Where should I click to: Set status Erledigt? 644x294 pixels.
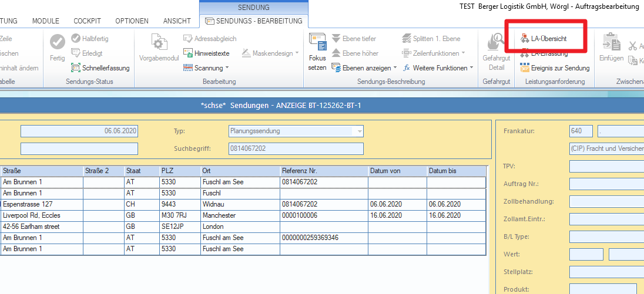(x=86, y=53)
